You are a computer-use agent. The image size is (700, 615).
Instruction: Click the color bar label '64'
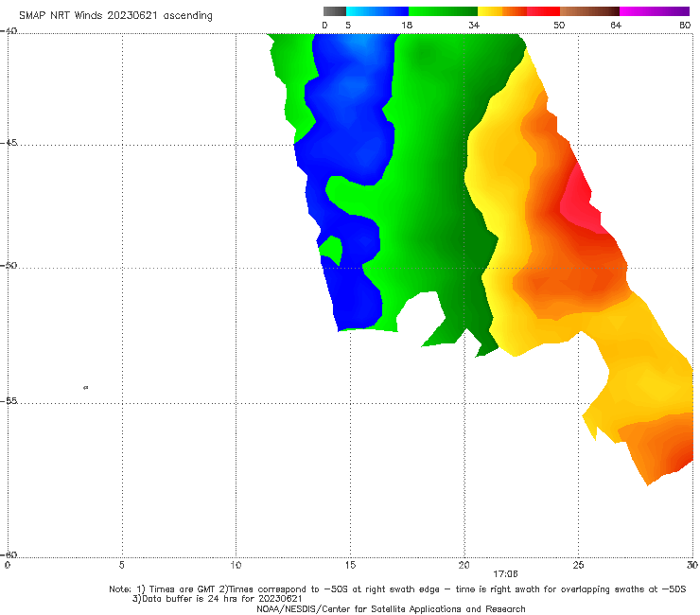click(616, 25)
